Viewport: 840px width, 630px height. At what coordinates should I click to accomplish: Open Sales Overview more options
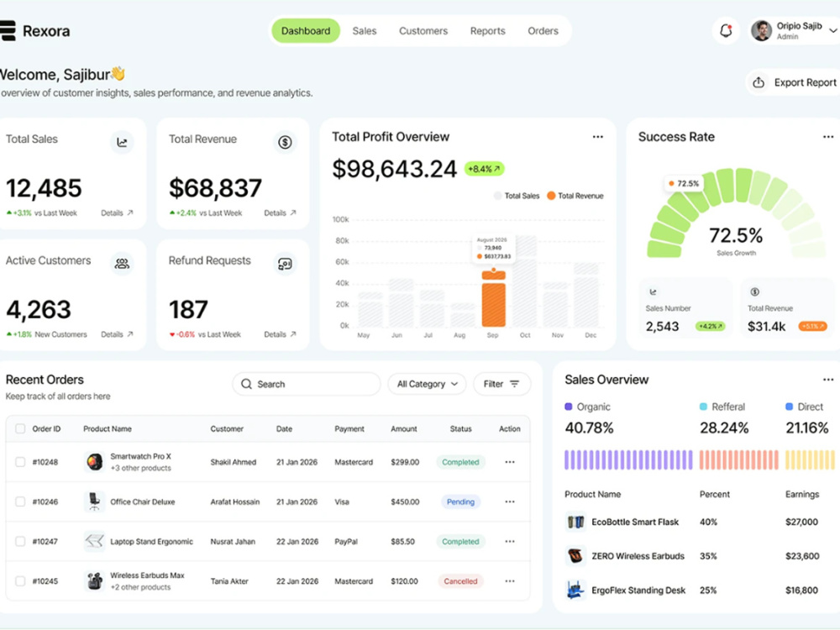pyautogui.click(x=828, y=380)
